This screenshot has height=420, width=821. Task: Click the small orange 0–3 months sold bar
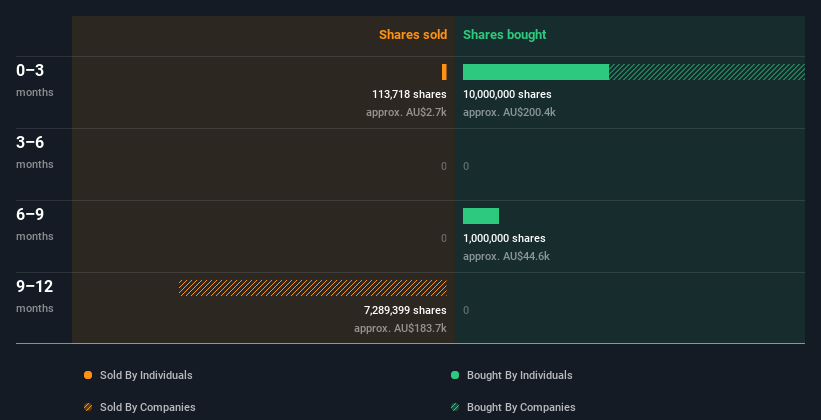444,72
